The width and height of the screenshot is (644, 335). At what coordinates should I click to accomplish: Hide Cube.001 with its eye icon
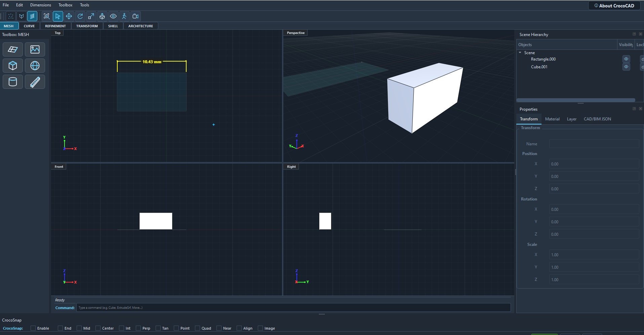click(626, 67)
